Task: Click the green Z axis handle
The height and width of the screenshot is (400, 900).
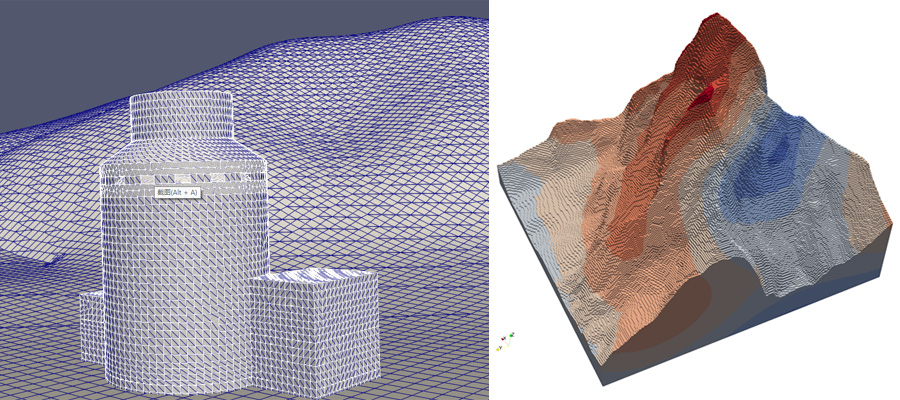Action: pos(511,335)
